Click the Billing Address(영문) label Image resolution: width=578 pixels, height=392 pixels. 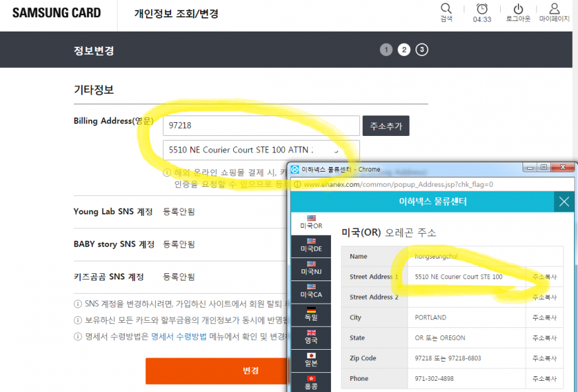[114, 121]
